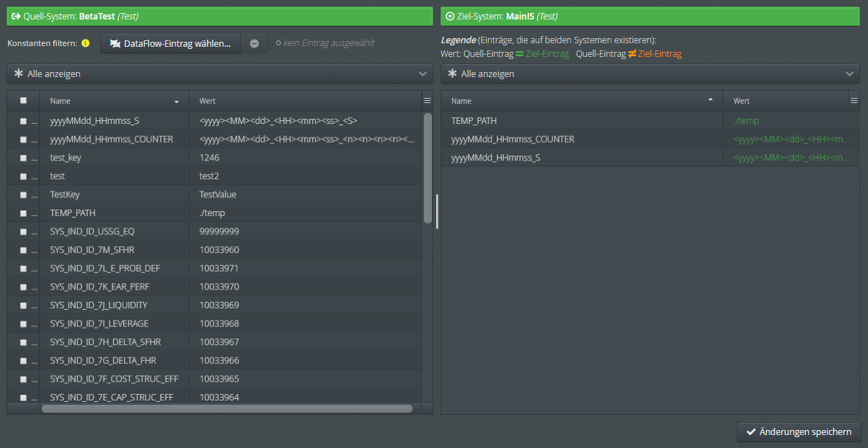Select the test2 value cell
The width and height of the screenshot is (868, 448).
305,176
